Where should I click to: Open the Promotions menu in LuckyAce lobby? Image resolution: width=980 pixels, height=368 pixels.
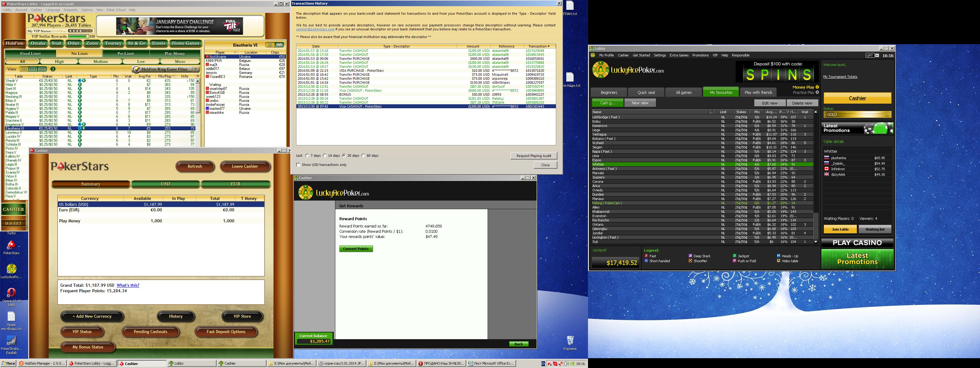[x=700, y=56]
